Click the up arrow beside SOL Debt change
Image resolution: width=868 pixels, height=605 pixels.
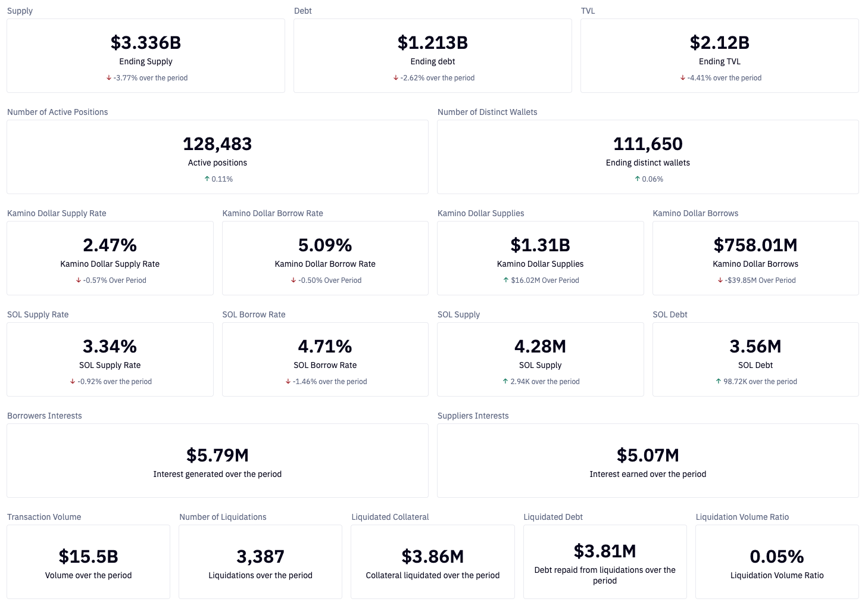coord(718,382)
